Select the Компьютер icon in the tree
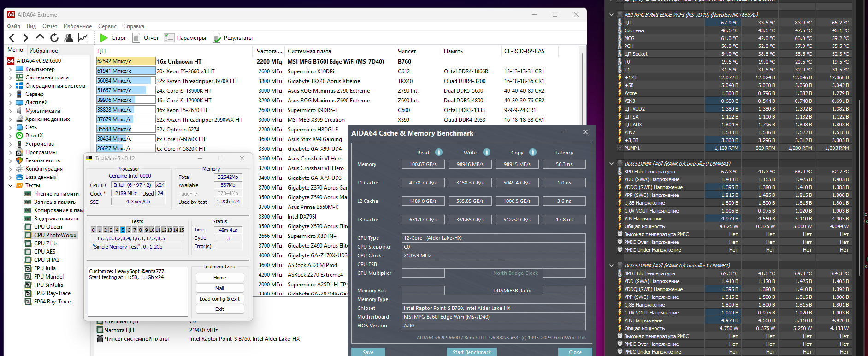Image resolution: width=868 pixels, height=356 pixels. (x=19, y=69)
